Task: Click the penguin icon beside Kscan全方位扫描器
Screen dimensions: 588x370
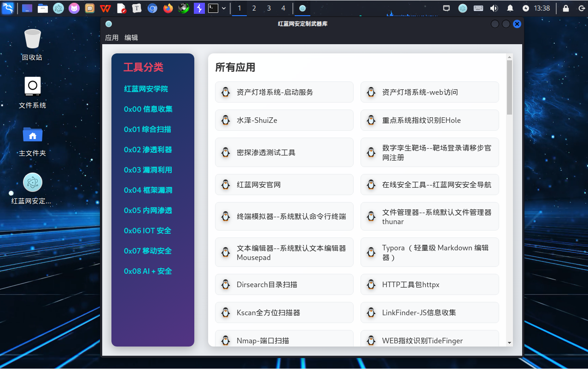Action: (x=226, y=312)
